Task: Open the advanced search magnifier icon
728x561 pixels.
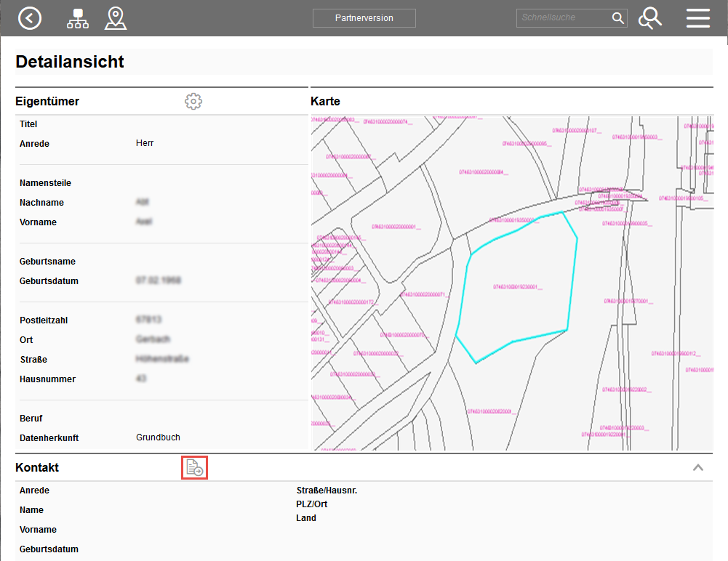Action: point(650,18)
